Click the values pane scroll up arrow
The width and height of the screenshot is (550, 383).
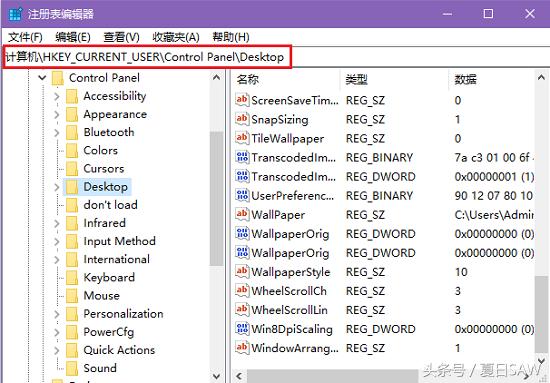click(542, 78)
